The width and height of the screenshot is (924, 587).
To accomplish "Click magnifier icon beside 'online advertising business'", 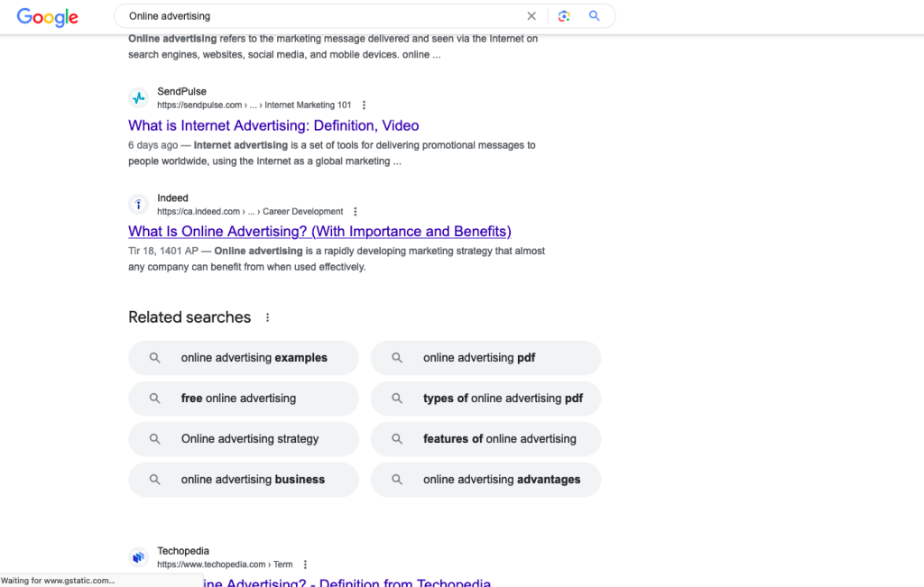I will tap(154, 480).
